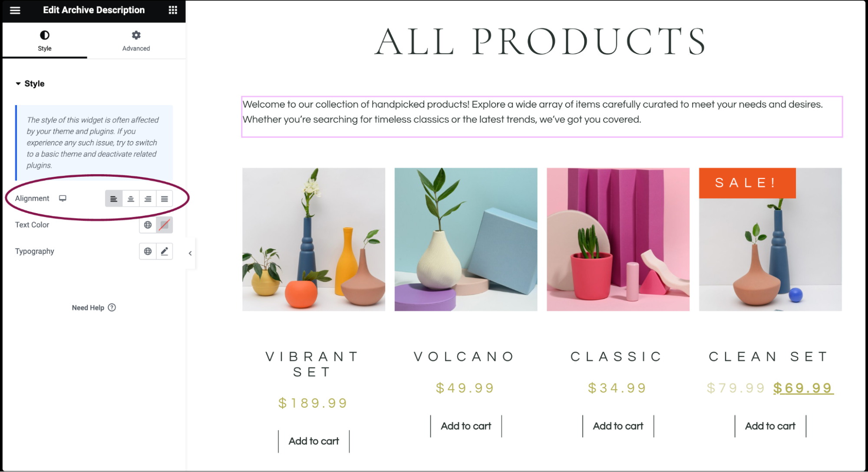
Task: Click the right-align icon in Alignment
Action: pos(147,198)
